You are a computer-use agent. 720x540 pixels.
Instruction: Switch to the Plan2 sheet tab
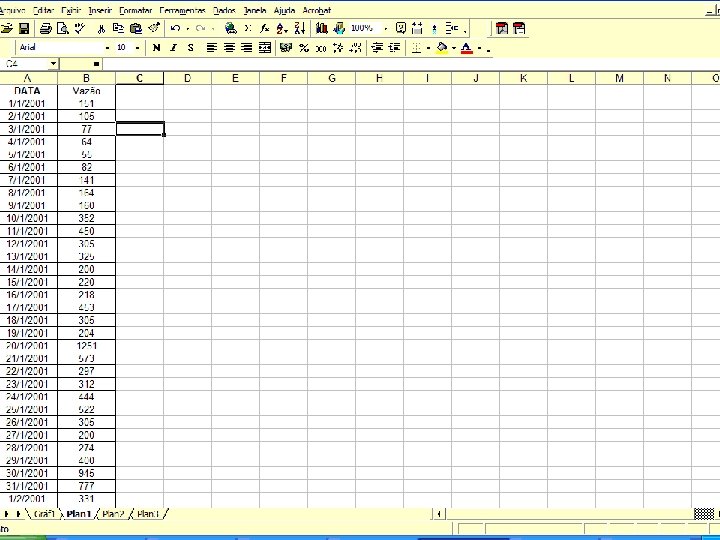(113, 514)
